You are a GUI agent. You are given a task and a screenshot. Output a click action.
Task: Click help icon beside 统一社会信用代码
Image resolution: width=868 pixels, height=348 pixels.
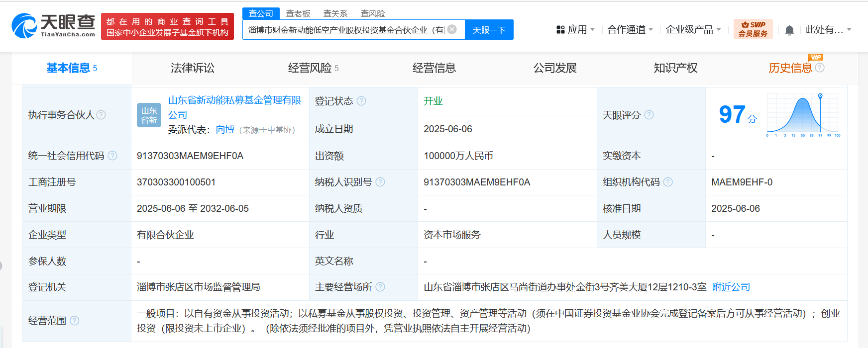coord(112,156)
